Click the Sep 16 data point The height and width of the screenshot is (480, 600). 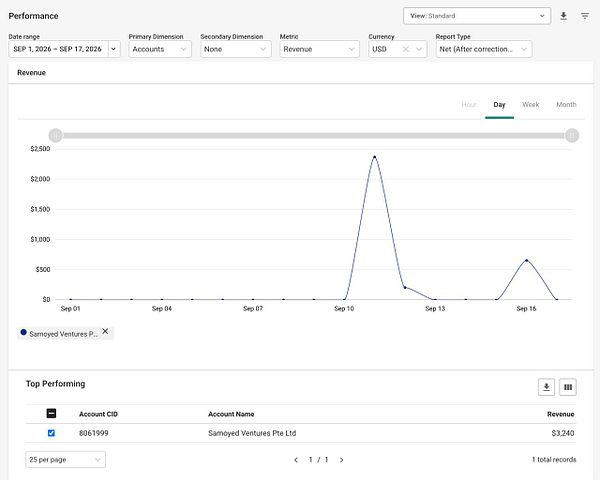pyautogui.click(x=527, y=260)
